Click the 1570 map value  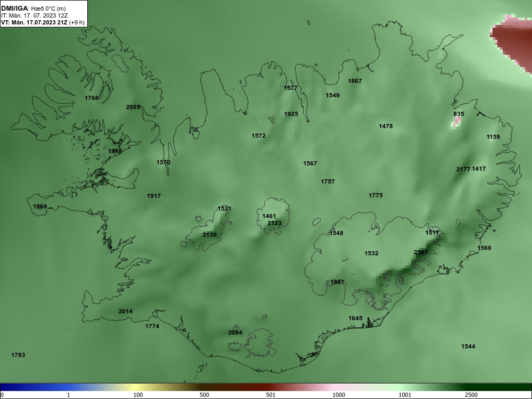click(163, 162)
